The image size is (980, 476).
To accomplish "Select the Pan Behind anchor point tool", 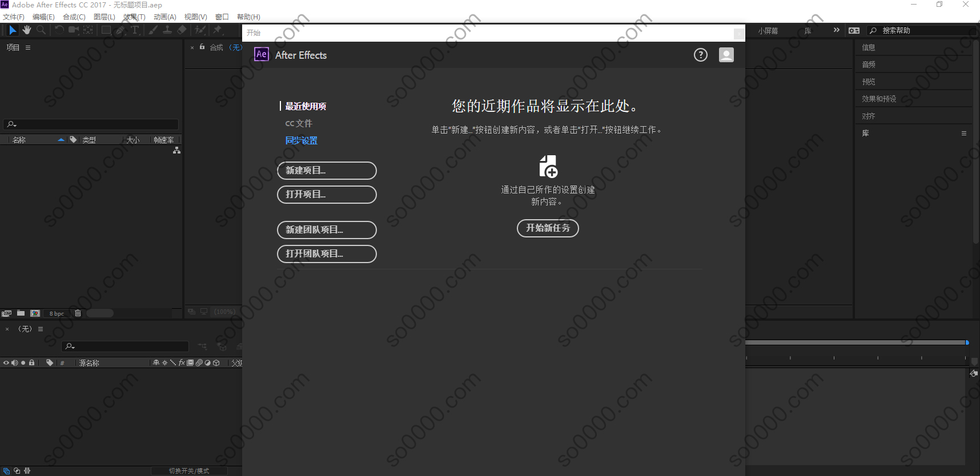I will pos(89,30).
